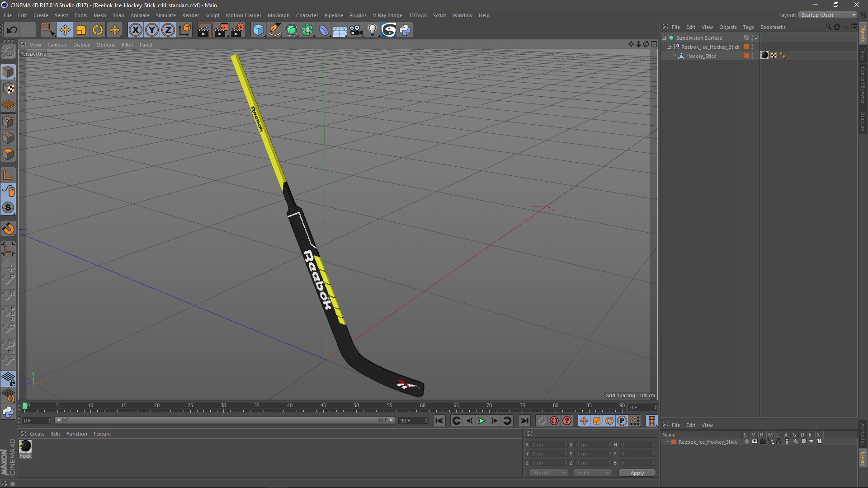Image resolution: width=868 pixels, height=488 pixels.
Task: Select the hock material thumbnail
Action: pyautogui.click(x=25, y=446)
